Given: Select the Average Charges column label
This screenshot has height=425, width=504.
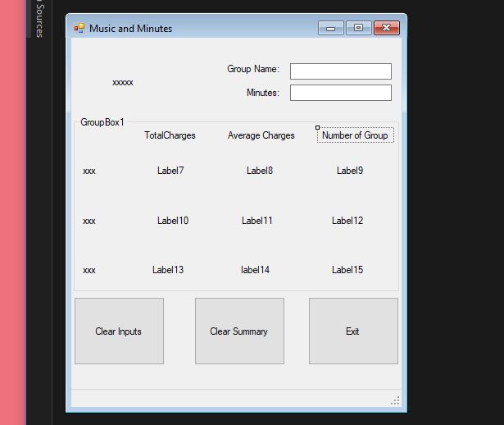Looking at the screenshot, I should (261, 135).
